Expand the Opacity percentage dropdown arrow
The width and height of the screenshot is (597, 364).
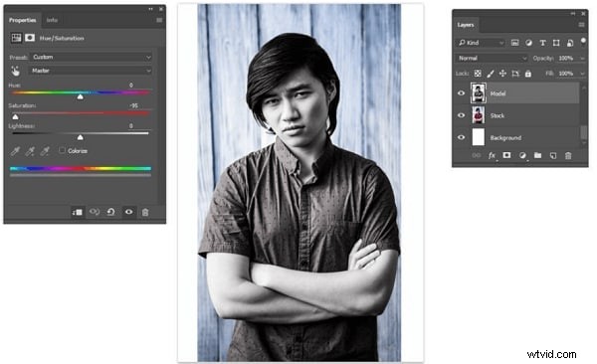(582, 59)
